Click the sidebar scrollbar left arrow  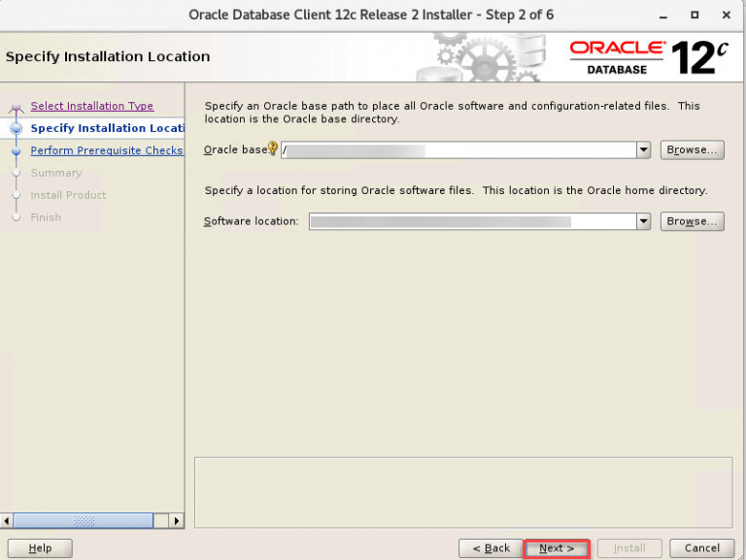click(x=6, y=520)
